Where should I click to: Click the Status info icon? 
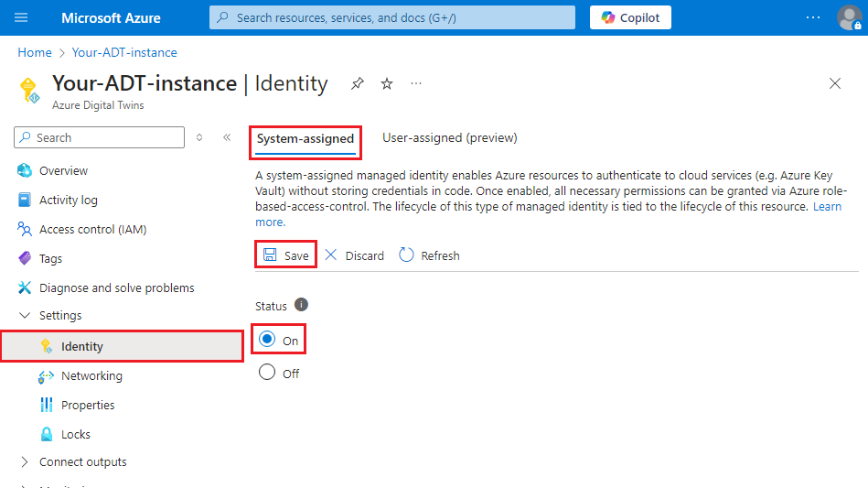302,305
